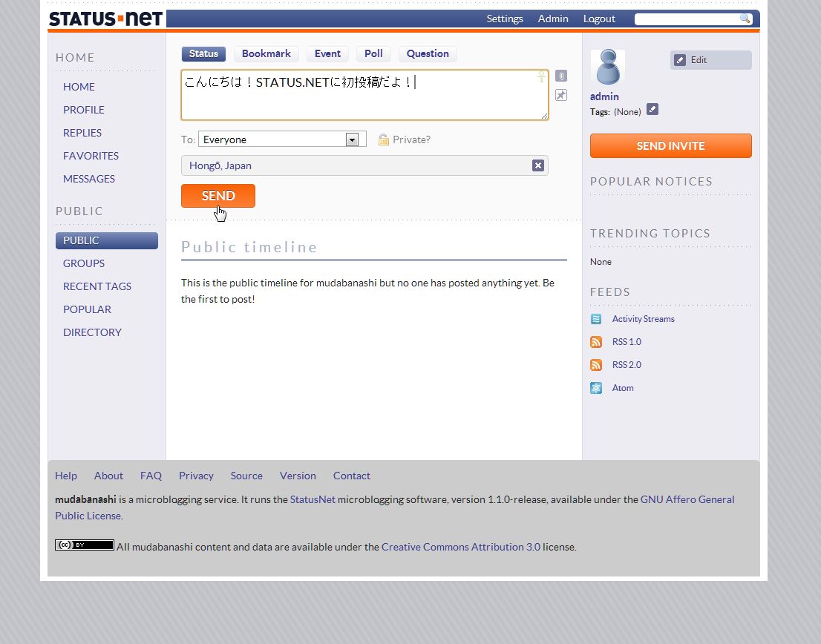Click the Atom text link

[623, 388]
